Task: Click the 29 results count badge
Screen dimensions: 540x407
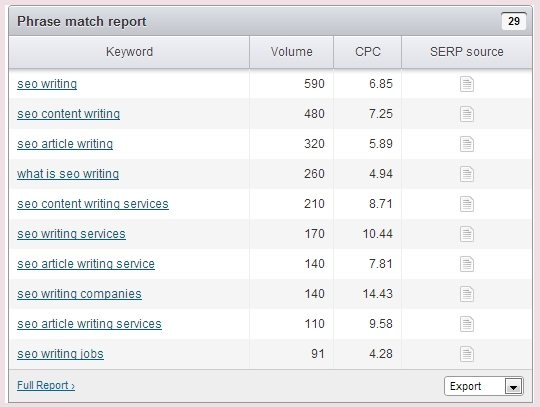Action: point(513,21)
